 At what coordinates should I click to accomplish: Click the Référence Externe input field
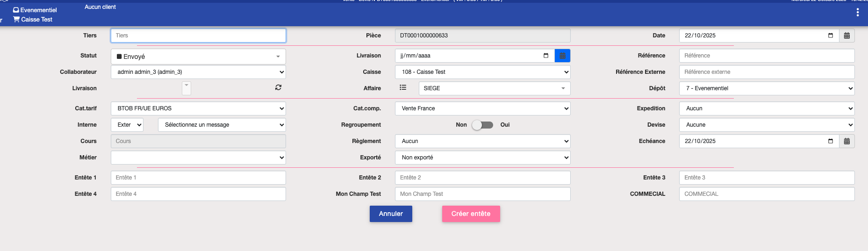point(767,72)
